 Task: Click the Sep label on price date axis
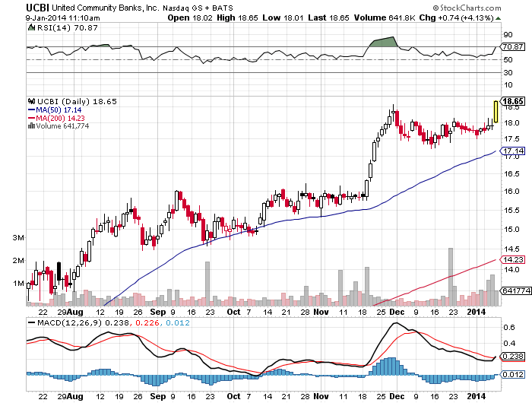(x=158, y=312)
